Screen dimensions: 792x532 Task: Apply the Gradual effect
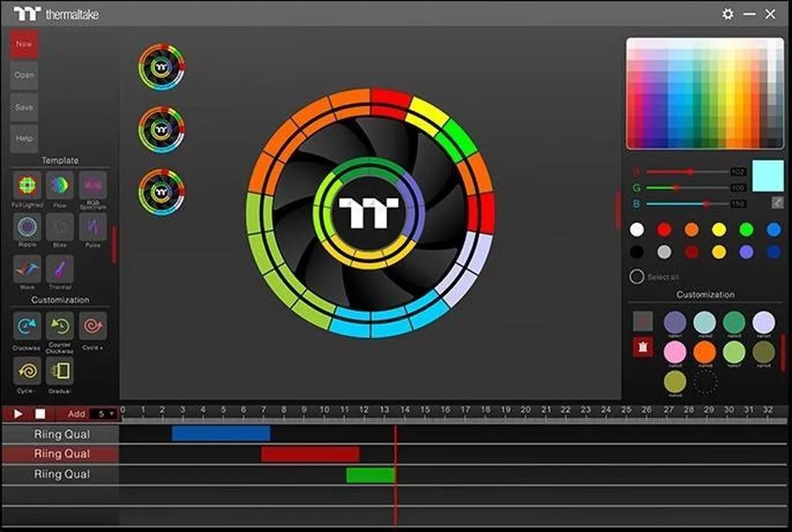pos(60,372)
